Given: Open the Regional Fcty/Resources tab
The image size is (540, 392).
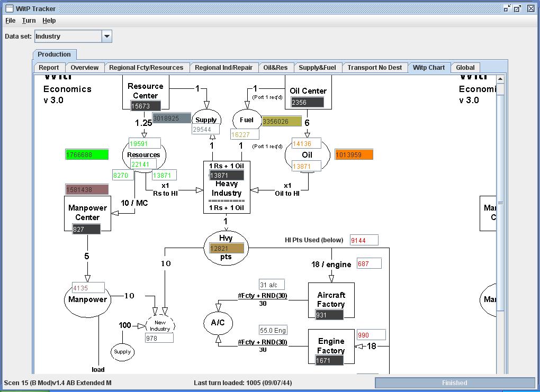Looking at the screenshot, I should [x=146, y=68].
